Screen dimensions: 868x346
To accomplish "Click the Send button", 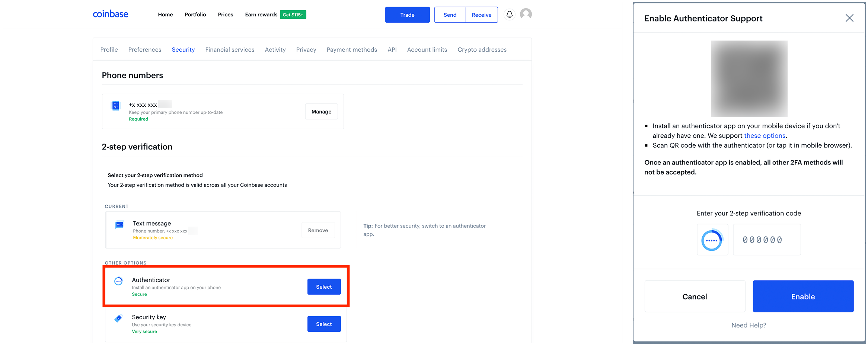I will click(x=450, y=15).
